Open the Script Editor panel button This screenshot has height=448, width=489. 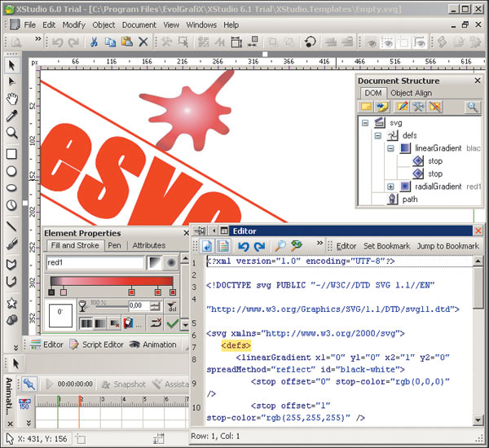tap(96, 345)
